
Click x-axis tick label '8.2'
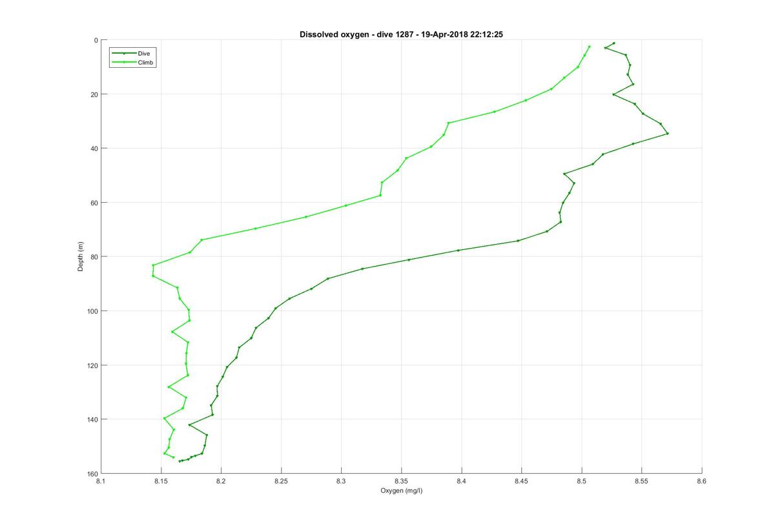coord(221,481)
